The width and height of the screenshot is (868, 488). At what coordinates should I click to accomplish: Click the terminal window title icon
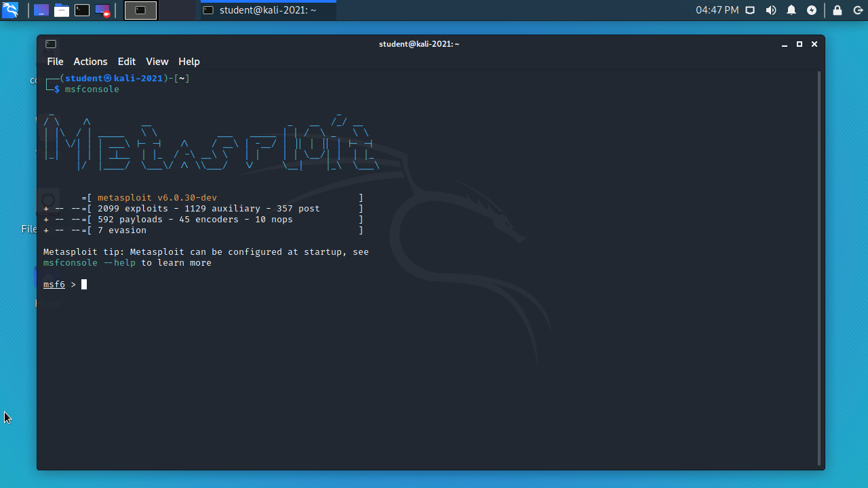click(51, 44)
